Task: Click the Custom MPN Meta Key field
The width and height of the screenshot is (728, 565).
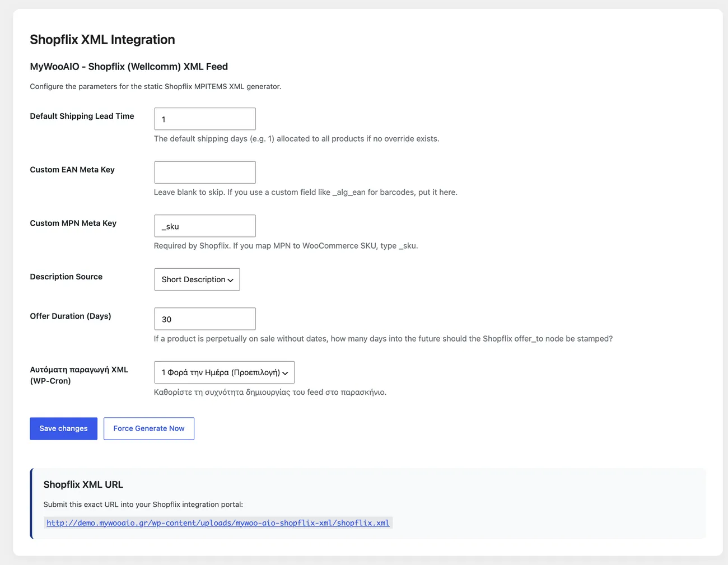Action: point(205,226)
